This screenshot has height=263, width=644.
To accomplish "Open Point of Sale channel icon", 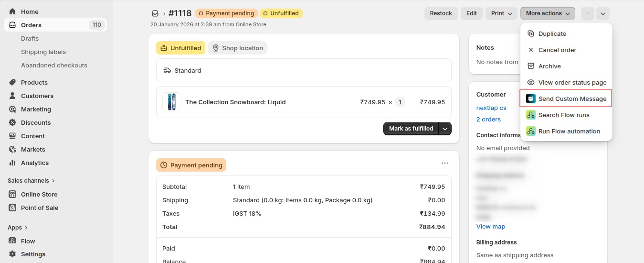I will 12,208.
